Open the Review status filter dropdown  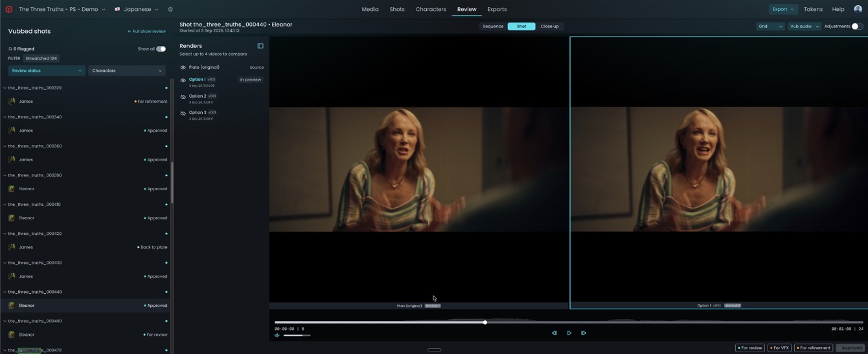pyautogui.click(x=47, y=71)
